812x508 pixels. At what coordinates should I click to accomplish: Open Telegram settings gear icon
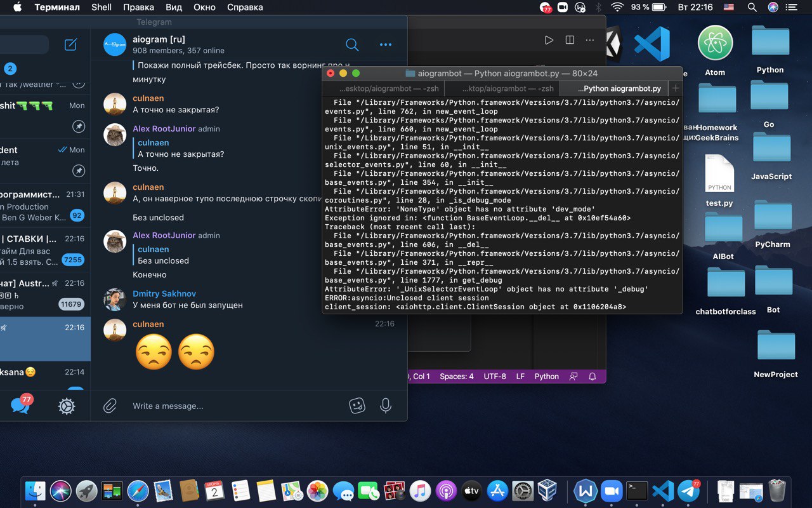67,406
